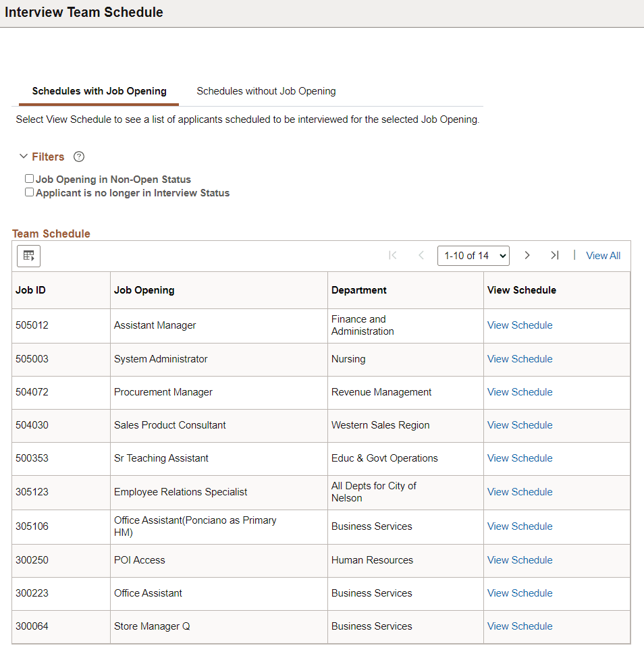Enable Job Opening in Non-Open Status filter
Image resolution: width=644 pixels, height=658 pixels.
point(29,179)
